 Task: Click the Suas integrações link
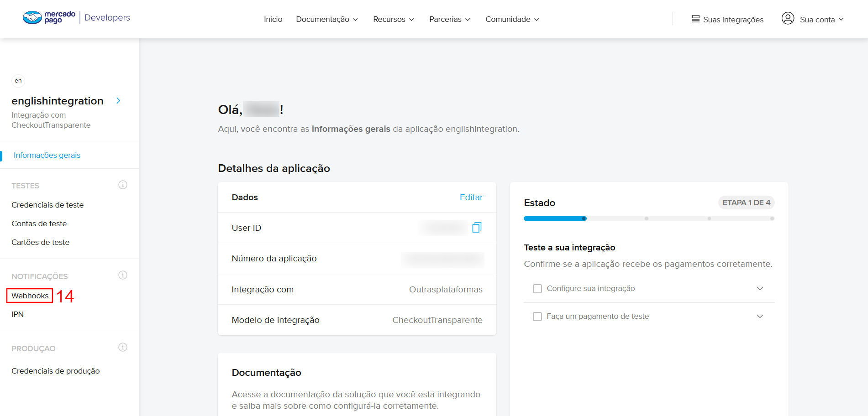click(733, 20)
